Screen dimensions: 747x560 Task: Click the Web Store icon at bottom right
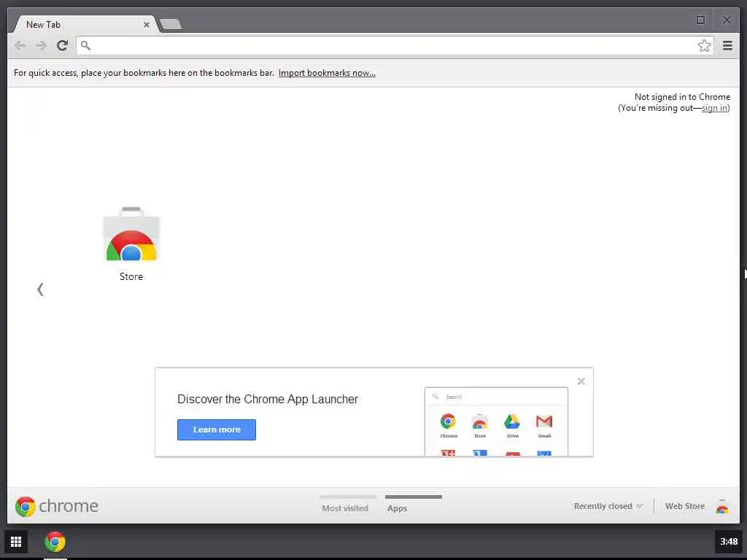722,506
